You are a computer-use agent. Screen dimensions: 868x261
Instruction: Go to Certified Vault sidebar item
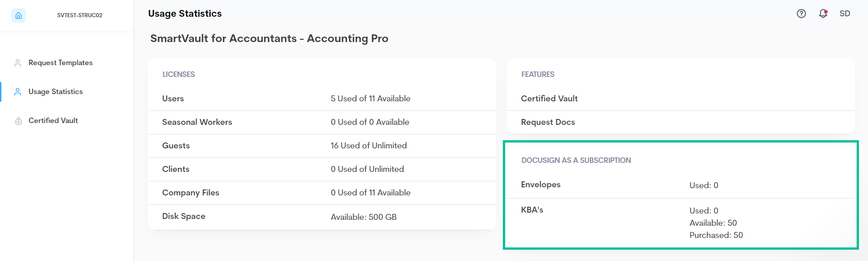[53, 121]
